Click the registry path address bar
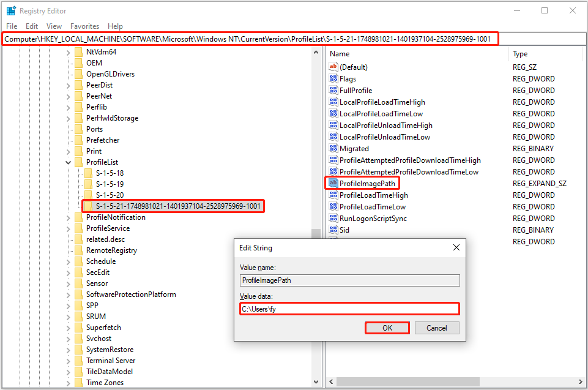The height and width of the screenshot is (390, 588). 294,39
